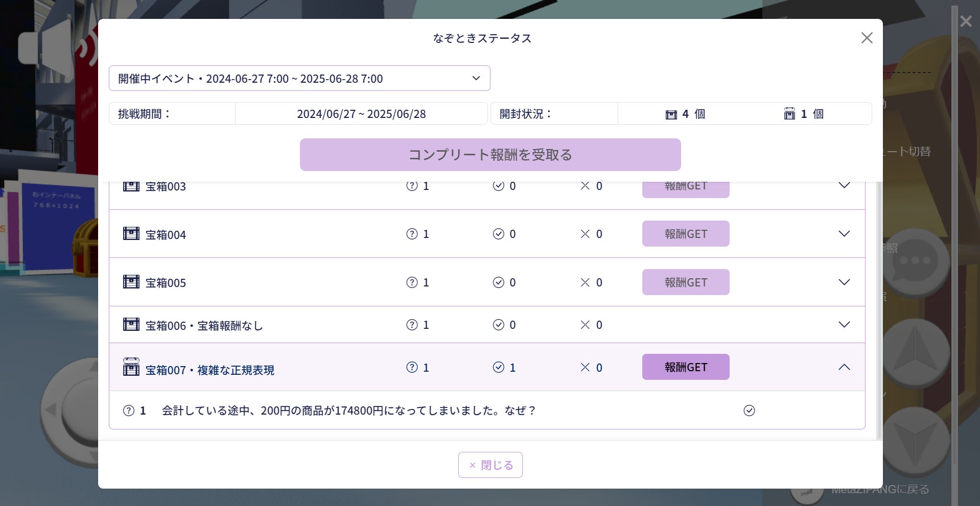
Task: Click 報酬GET button for 宝箱004
Action: click(686, 234)
